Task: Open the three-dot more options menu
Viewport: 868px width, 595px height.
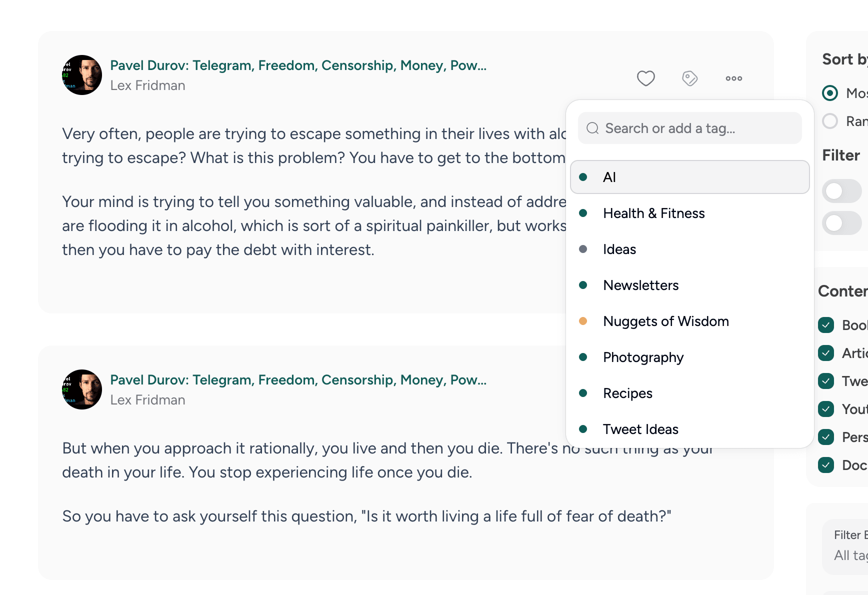Action: [733, 78]
